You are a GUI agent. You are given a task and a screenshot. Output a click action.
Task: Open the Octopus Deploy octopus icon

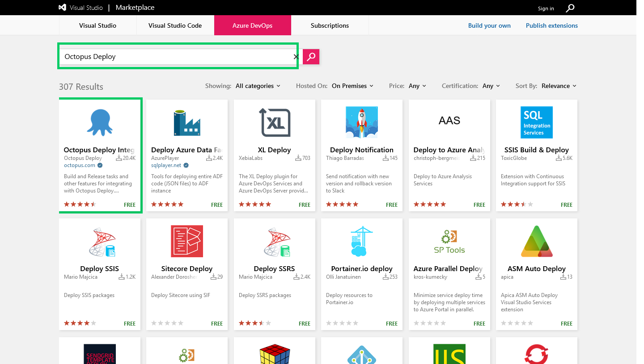pyautogui.click(x=100, y=122)
